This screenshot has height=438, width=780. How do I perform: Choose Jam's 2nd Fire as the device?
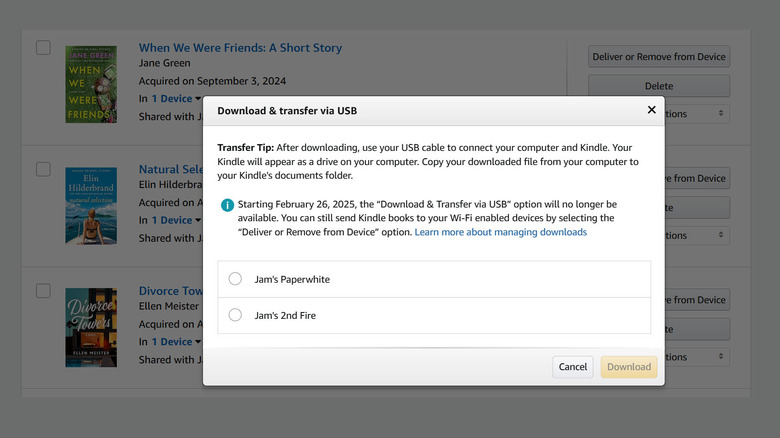pyautogui.click(x=235, y=315)
